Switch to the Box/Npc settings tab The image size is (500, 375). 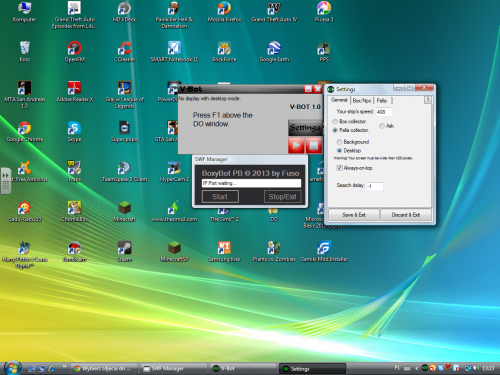coord(362,101)
